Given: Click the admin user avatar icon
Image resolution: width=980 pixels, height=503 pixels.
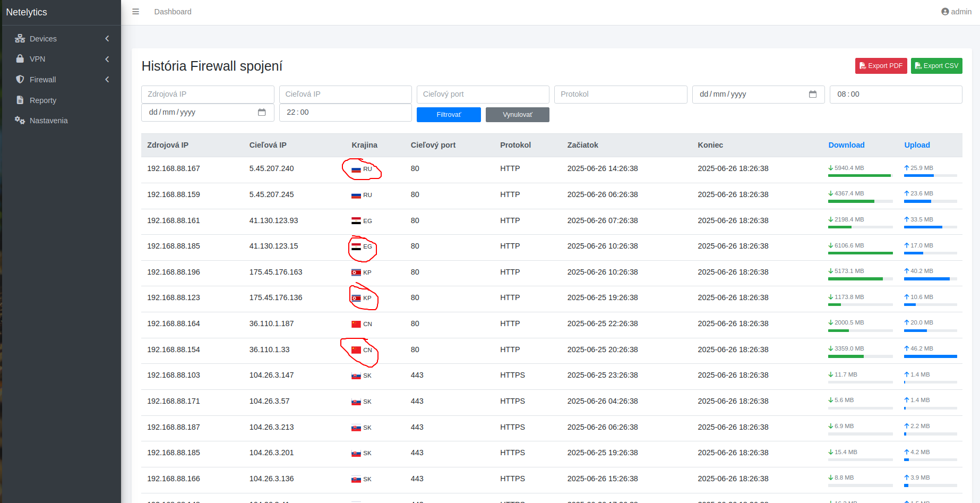Looking at the screenshot, I should 945,12.
